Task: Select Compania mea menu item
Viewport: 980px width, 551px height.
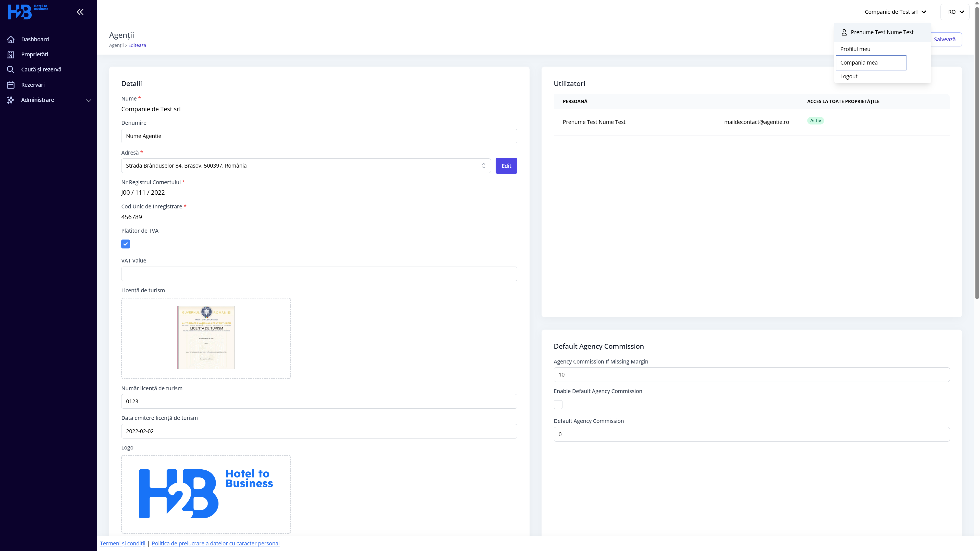Action: (x=871, y=63)
